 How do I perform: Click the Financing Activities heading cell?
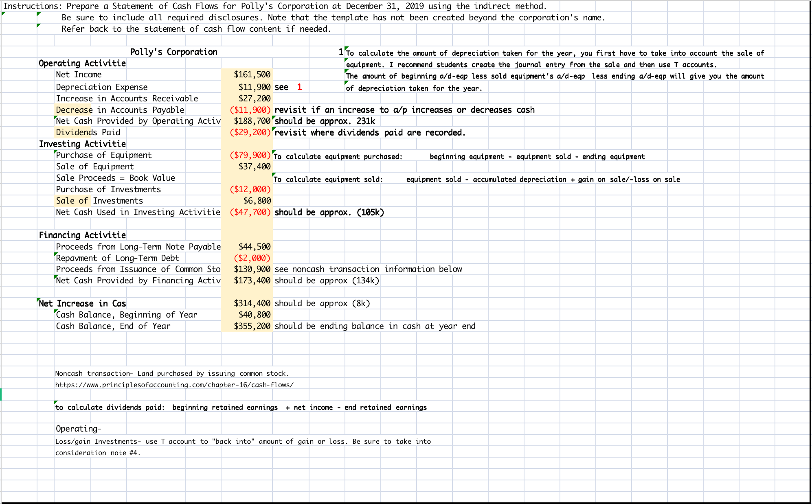[81, 235]
